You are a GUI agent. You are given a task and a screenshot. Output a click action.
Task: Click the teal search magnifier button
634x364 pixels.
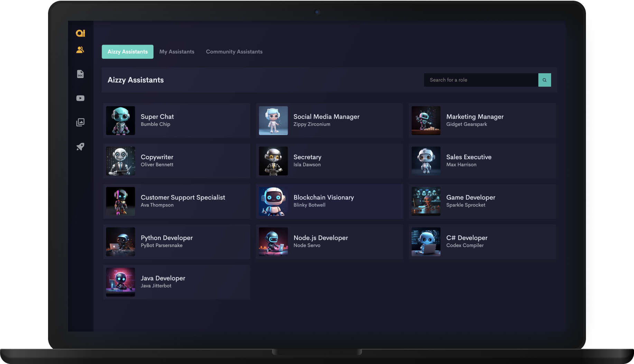(544, 80)
